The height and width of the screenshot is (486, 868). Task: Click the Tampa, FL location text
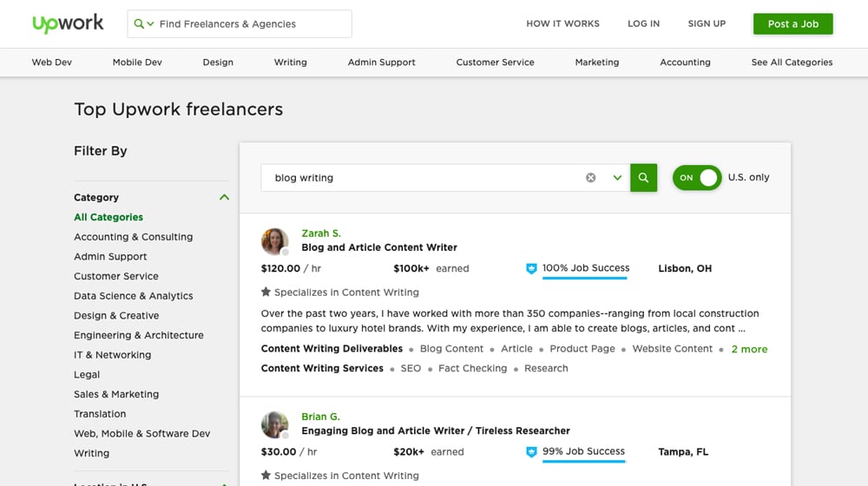click(x=683, y=451)
